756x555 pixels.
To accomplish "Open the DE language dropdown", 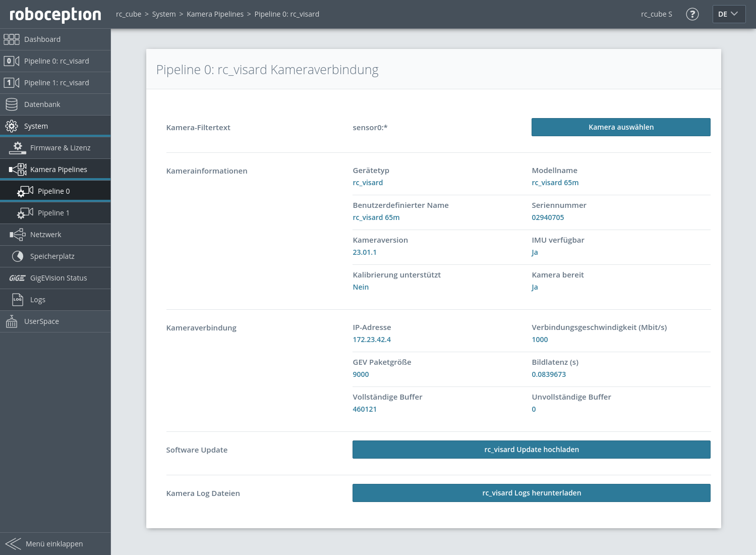I will (729, 14).
